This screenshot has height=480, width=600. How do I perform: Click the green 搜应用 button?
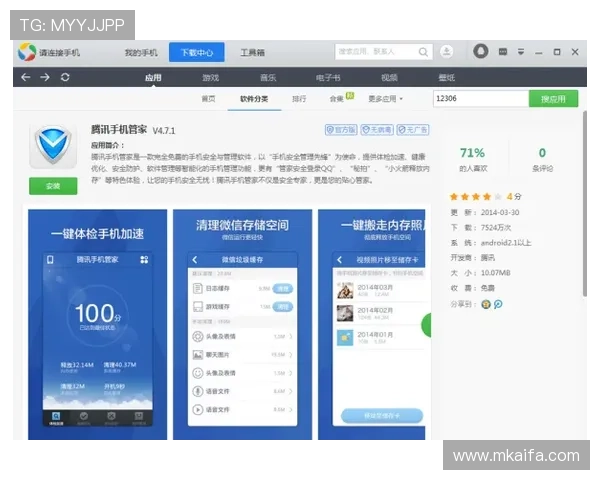coord(553,99)
